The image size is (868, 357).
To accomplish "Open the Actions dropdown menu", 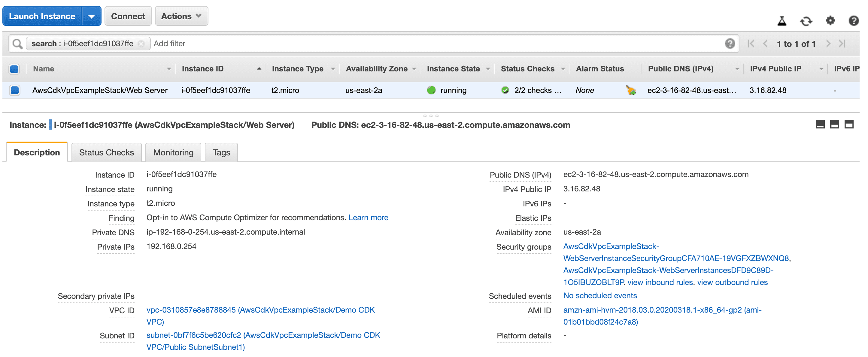I will 181,16.
